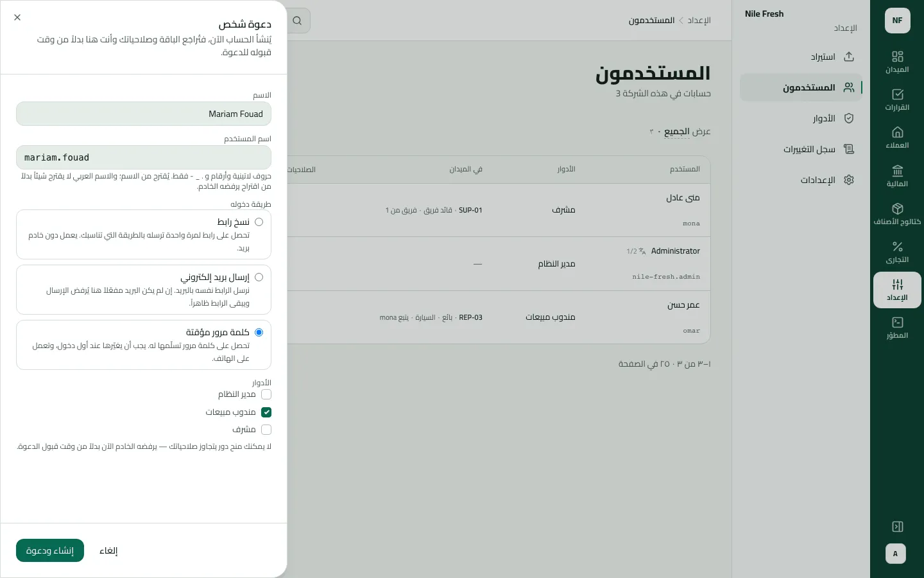
Task: Open سجل التغييرات menu item
Action: (x=801, y=149)
